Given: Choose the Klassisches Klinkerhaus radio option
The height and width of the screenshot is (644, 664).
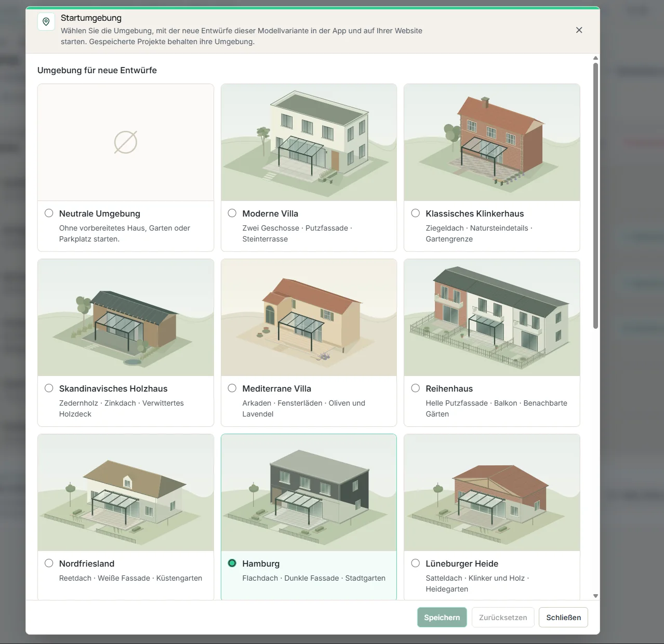Looking at the screenshot, I should pyautogui.click(x=416, y=213).
